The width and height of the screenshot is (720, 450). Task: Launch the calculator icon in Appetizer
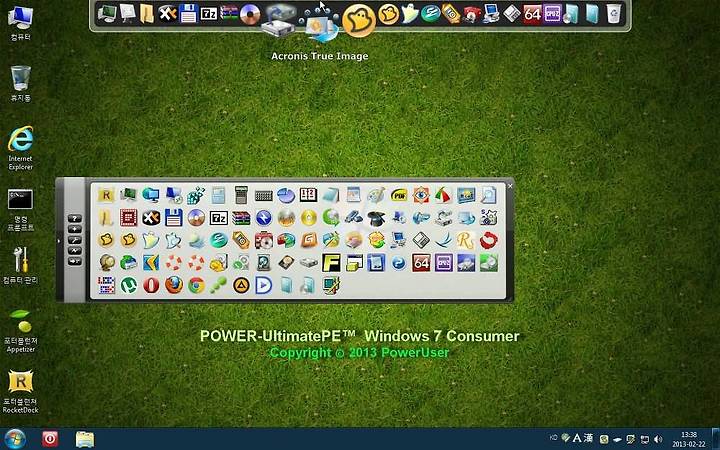pyautogui.click(x=241, y=195)
